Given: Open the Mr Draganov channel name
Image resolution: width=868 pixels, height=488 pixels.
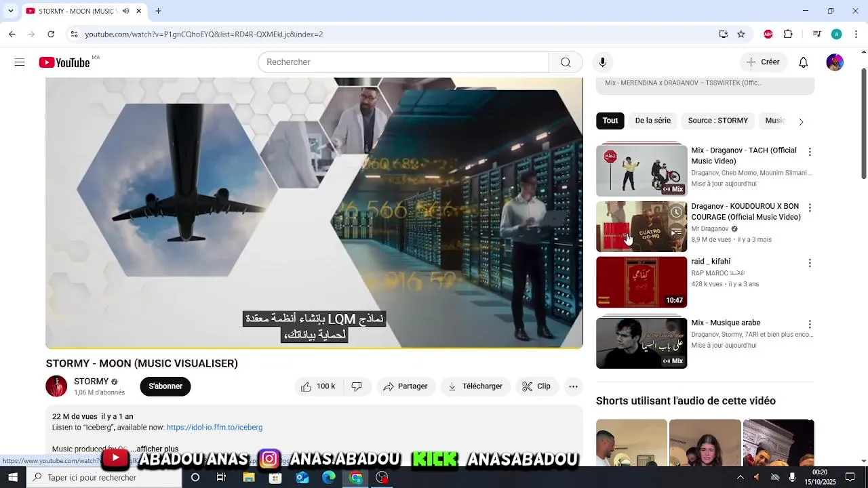Looking at the screenshot, I should click(x=709, y=229).
